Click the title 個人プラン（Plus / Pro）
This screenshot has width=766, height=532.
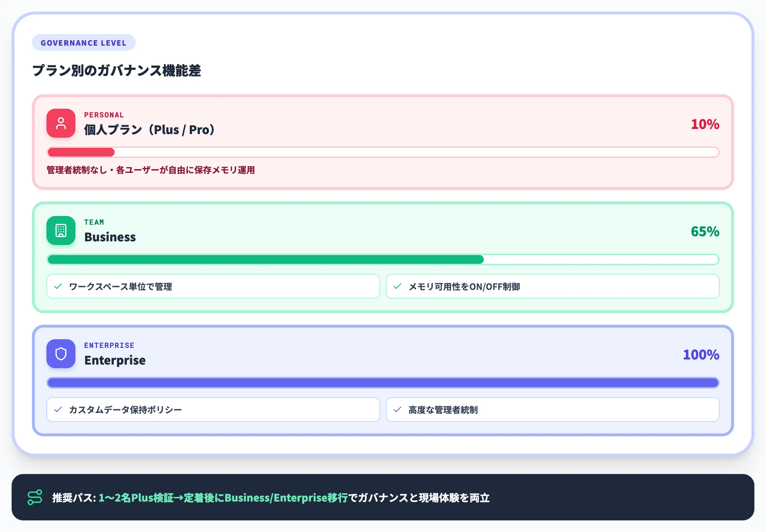[x=149, y=130]
